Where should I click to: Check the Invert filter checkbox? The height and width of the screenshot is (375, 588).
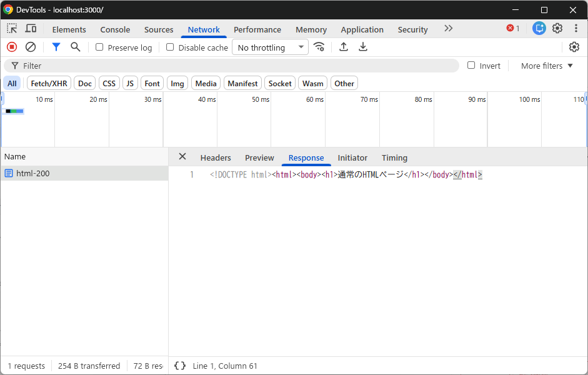point(471,65)
